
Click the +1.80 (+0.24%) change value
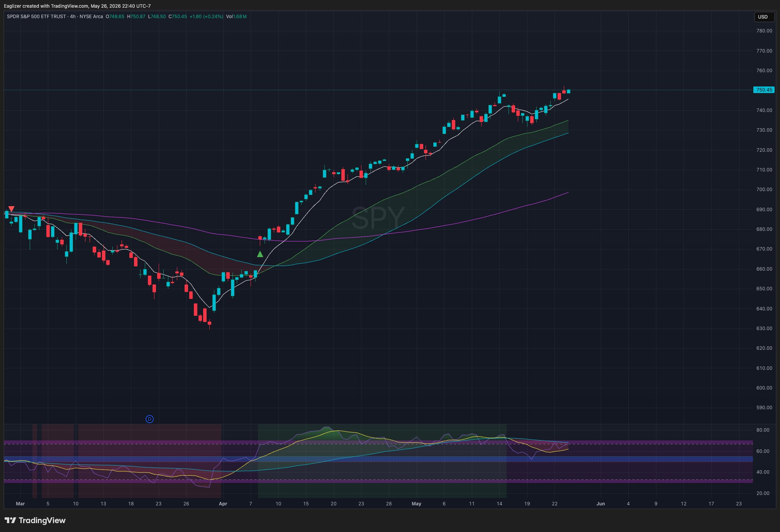(x=206, y=17)
